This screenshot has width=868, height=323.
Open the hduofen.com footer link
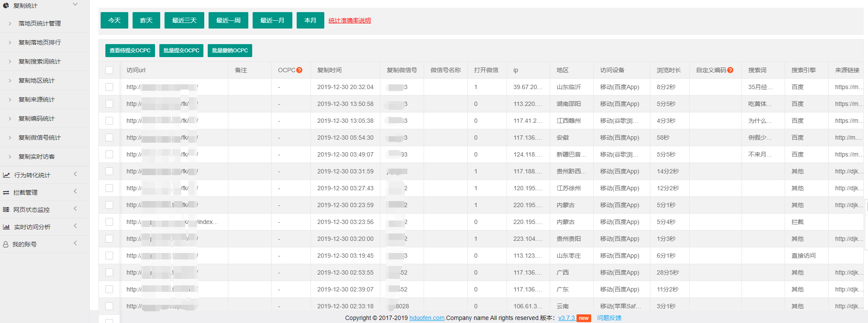click(427, 318)
